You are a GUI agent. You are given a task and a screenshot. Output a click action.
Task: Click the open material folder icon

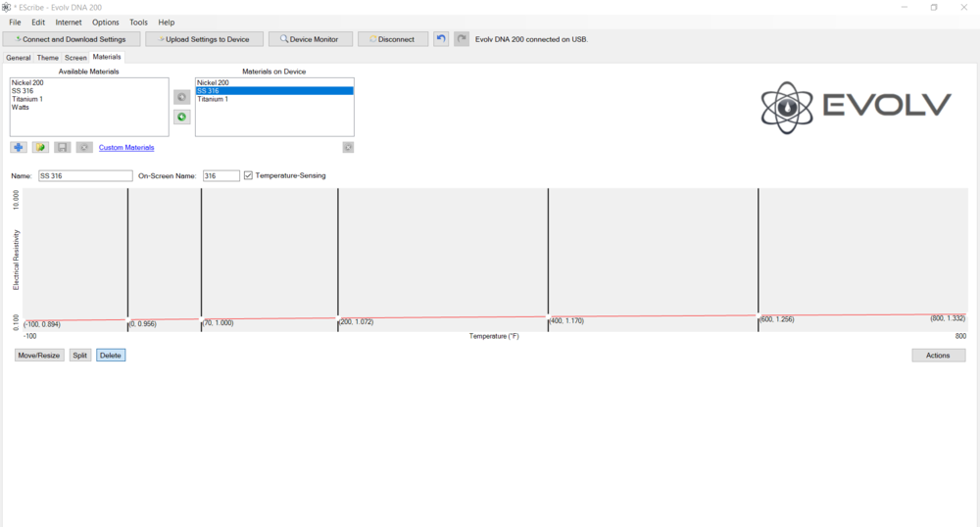40,147
